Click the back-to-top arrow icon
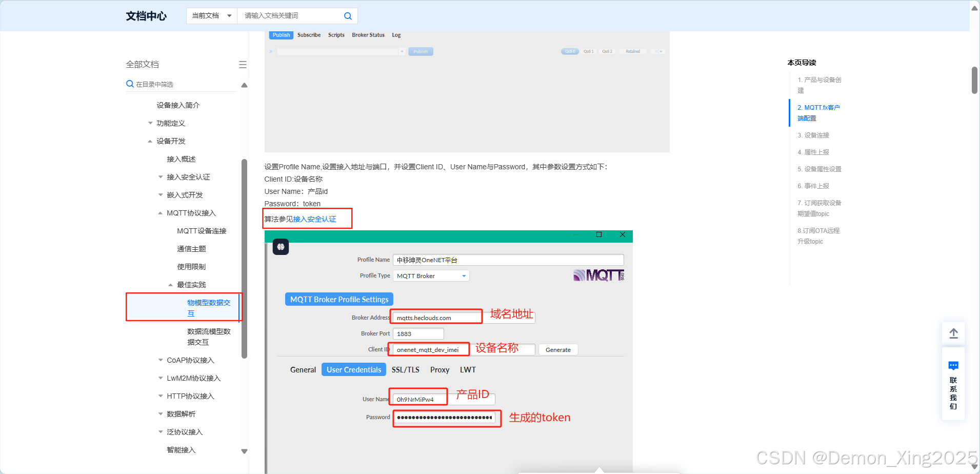 coord(953,333)
